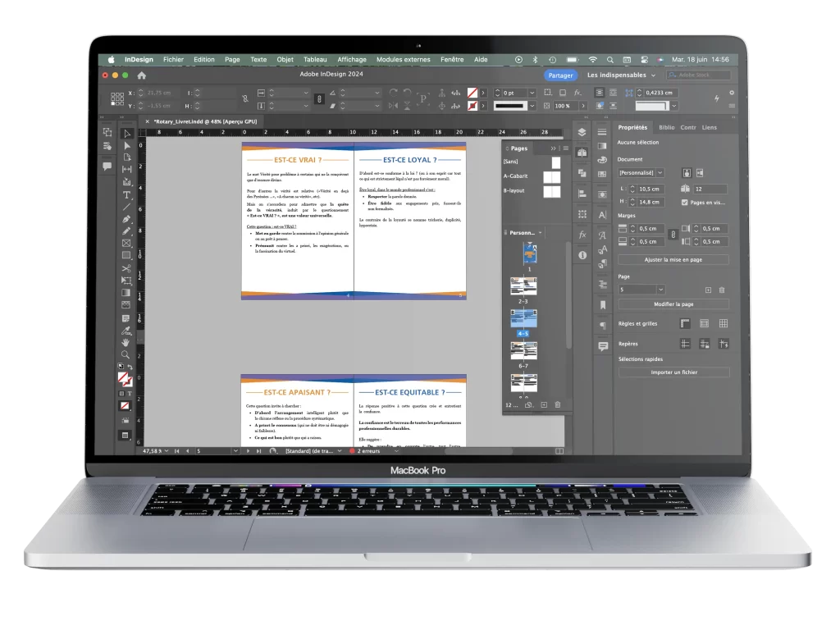Toggle rulers display in Règles et grilles
This screenshot has height=630, width=840.
(684, 324)
